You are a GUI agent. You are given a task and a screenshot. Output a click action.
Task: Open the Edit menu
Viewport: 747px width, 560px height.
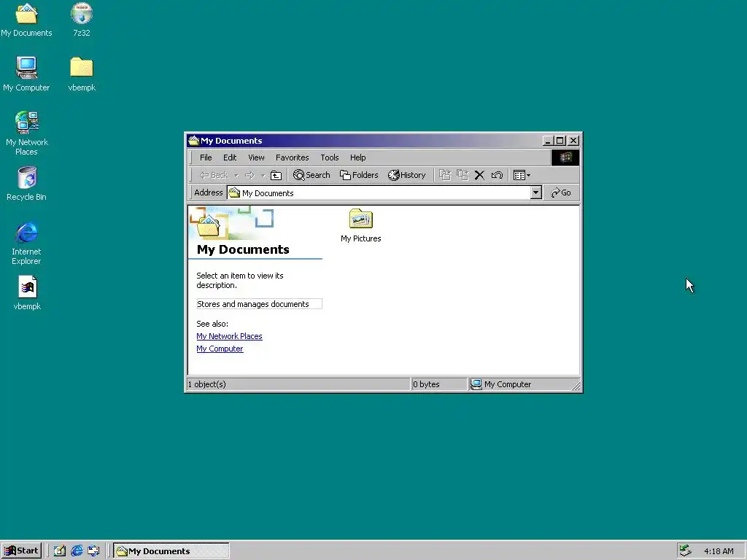point(230,157)
